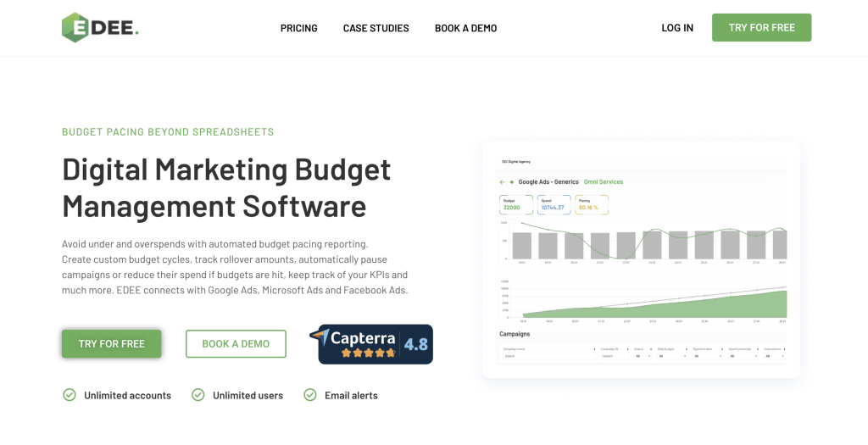Click the 'EDI Digital Agency' label in preview
Image resolution: width=868 pixels, height=445 pixels.
tap(516, 162)
